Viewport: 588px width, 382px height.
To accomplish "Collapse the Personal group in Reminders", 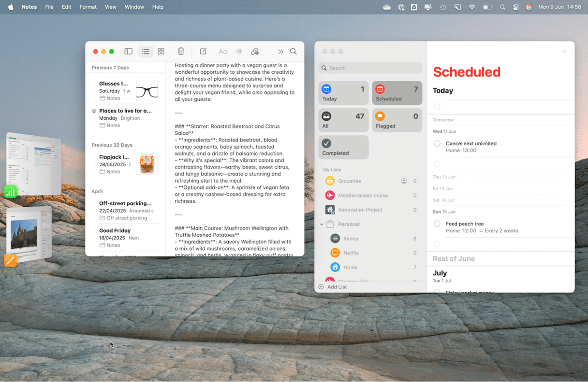I will (322, 224).
